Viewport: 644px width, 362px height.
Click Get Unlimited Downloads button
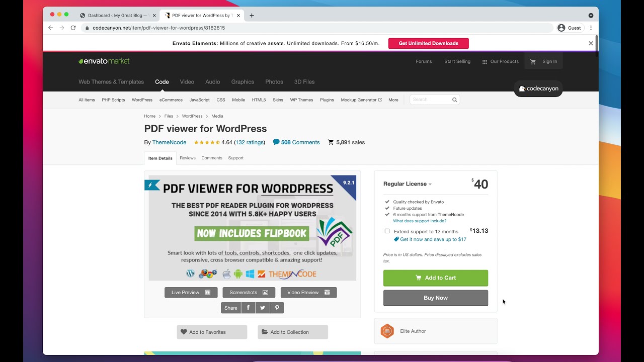(428, 43)
